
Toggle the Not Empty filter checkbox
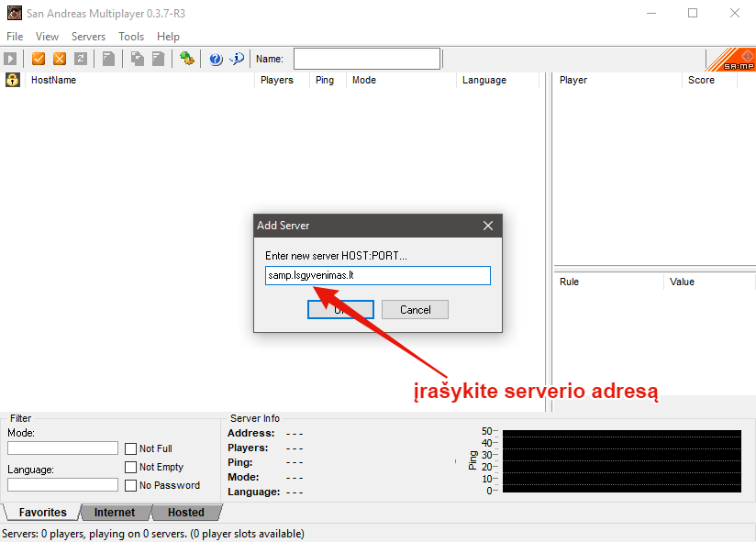[131, 467]
